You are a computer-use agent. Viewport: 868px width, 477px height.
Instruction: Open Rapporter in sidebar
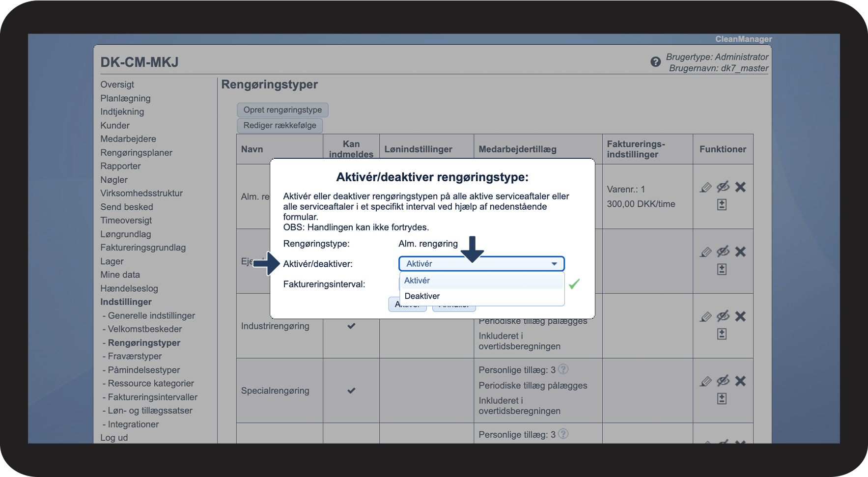click(x=120, y=166)
